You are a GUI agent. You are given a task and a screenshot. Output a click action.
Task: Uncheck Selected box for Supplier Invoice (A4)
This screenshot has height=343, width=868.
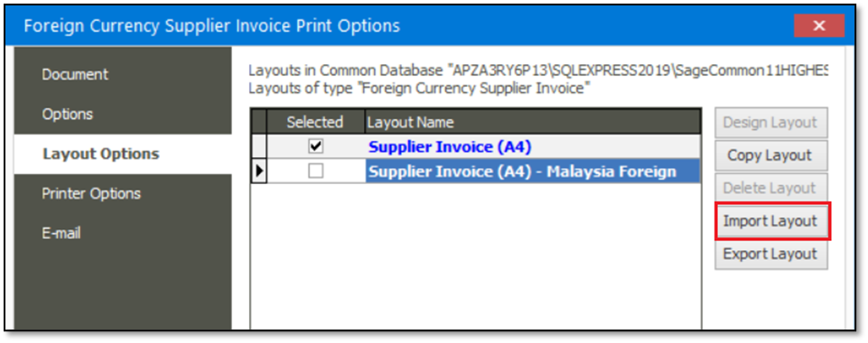pyautogui.click(x=315, y=146)
